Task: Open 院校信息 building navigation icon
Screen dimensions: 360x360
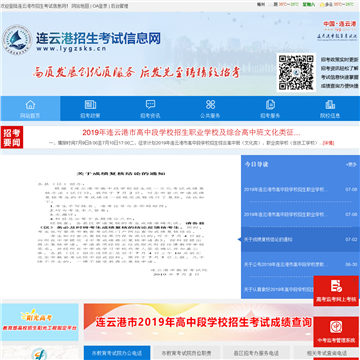Action: click(330, 105)
